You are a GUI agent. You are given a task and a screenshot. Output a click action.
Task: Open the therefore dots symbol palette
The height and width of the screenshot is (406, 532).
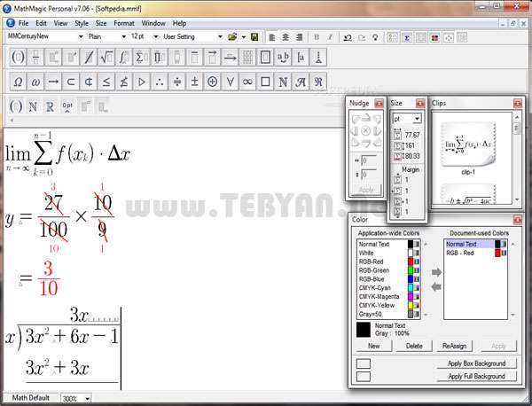(x=159, y=82)
